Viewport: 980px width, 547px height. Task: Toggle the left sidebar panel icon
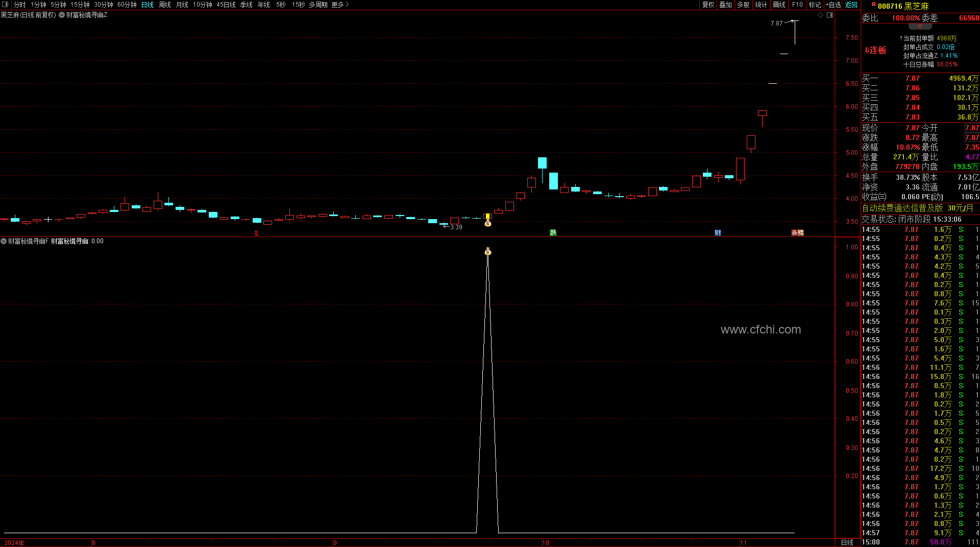(x=6, y=5)
